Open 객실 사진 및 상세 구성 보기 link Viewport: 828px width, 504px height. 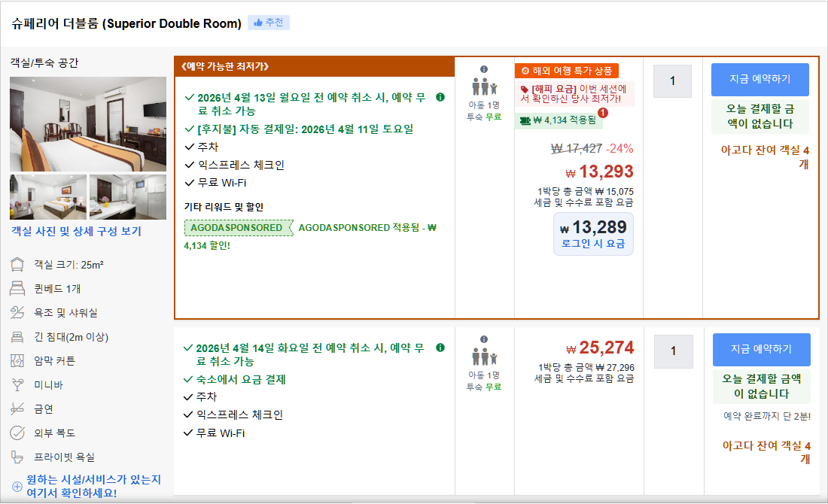point(77,231)
